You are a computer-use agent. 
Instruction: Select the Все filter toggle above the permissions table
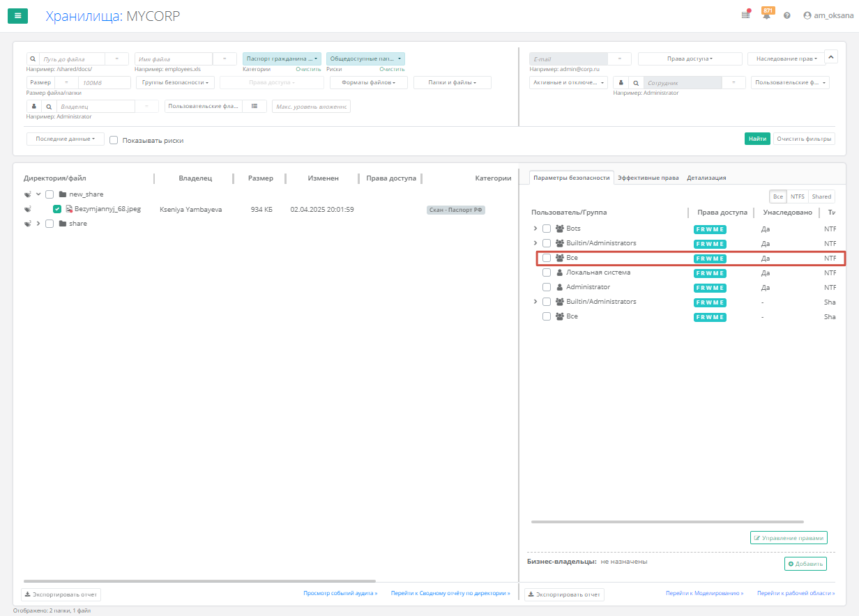coord(778,197)
